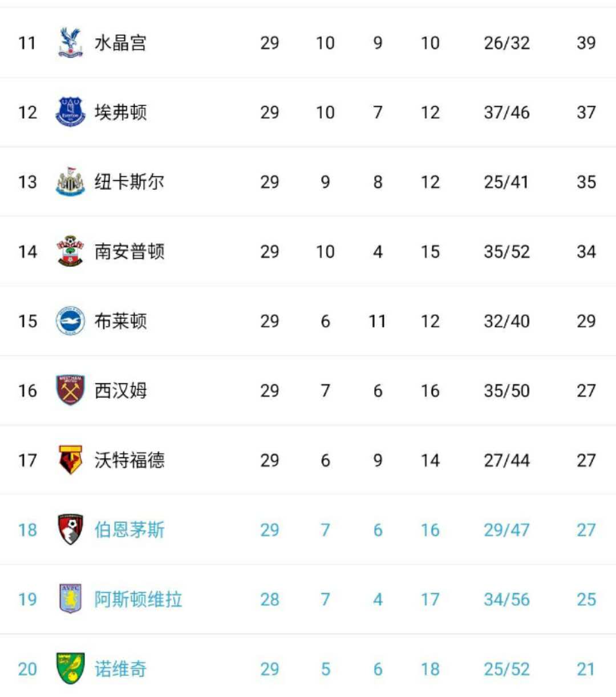Image resolution: width=616 pixels, height=697 pixels.
Task: Tap the Everton (埃弗顿) club crest
Action: [70, 112]
